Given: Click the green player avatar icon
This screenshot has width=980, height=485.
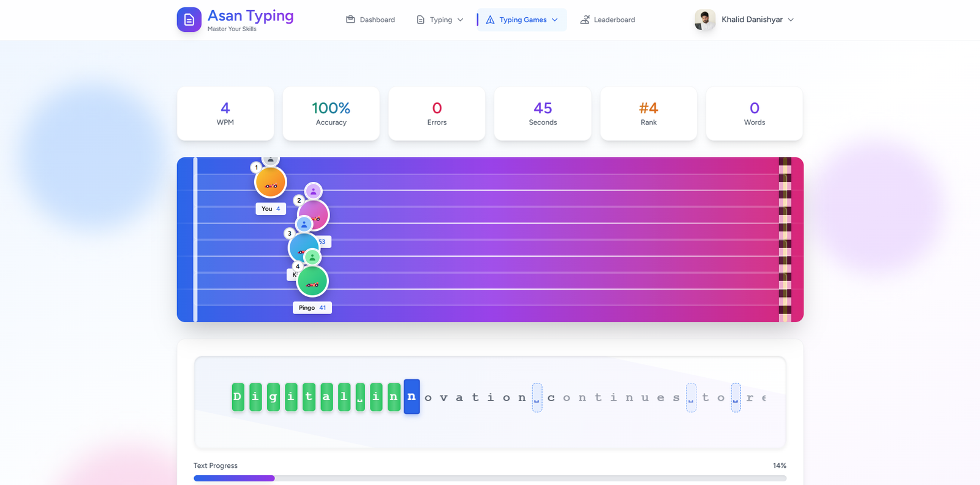Looking at the screenshot, I should click(312, 257).
